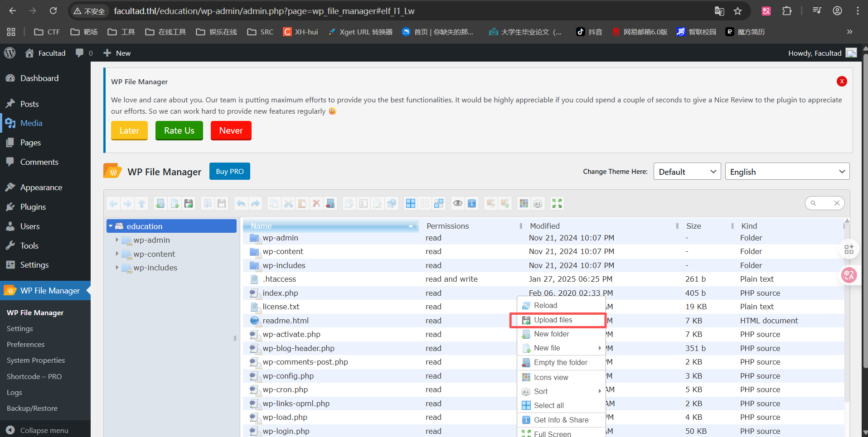Click the New file toolbar icon

coord(175,204)
